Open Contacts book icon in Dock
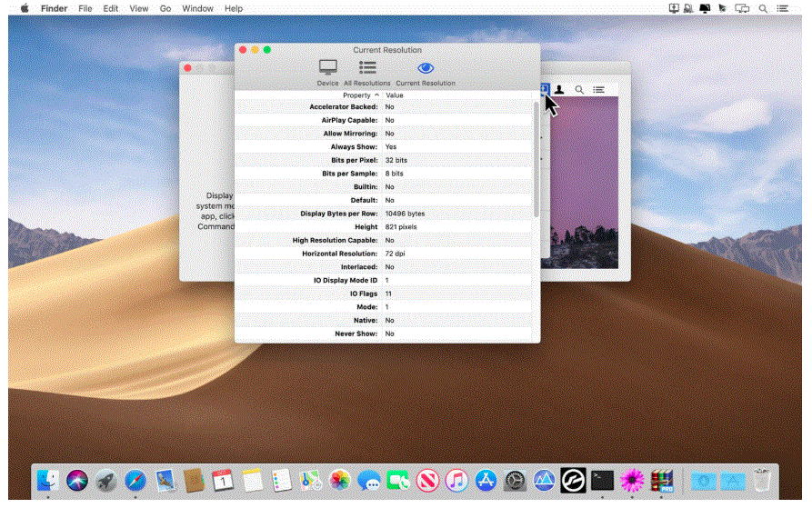Image resolution: width=812 pixels, height=508 pixels. pos(194,480)
